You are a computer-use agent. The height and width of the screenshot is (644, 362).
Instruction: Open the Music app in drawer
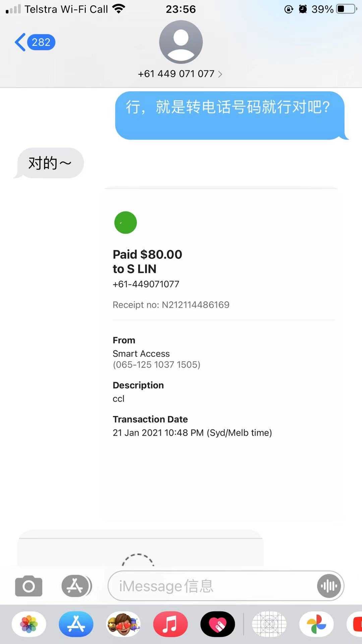coord(170,624)
